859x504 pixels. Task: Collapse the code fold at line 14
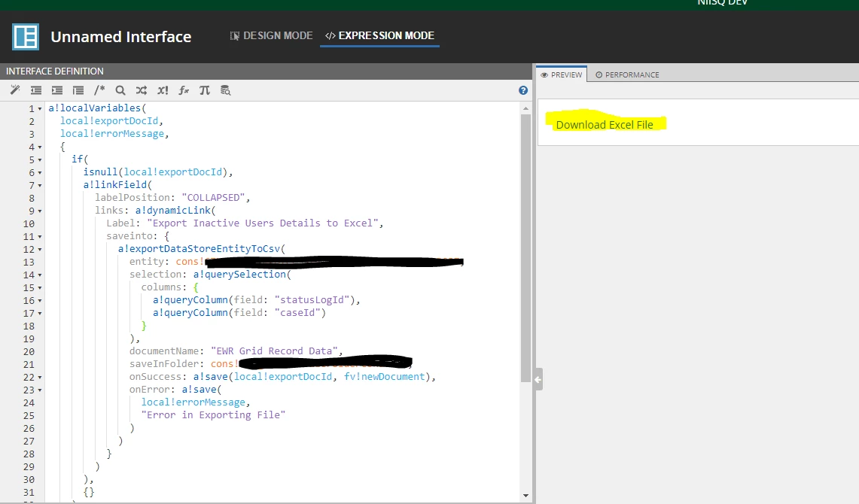[40, 275]
